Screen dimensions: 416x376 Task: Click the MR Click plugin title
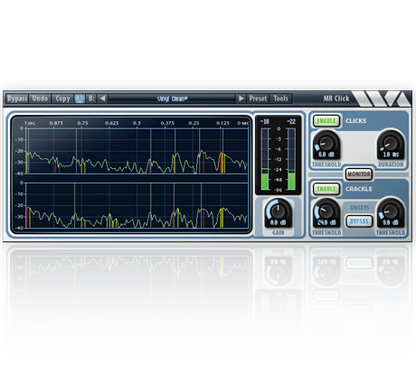[x=336, y=98]
